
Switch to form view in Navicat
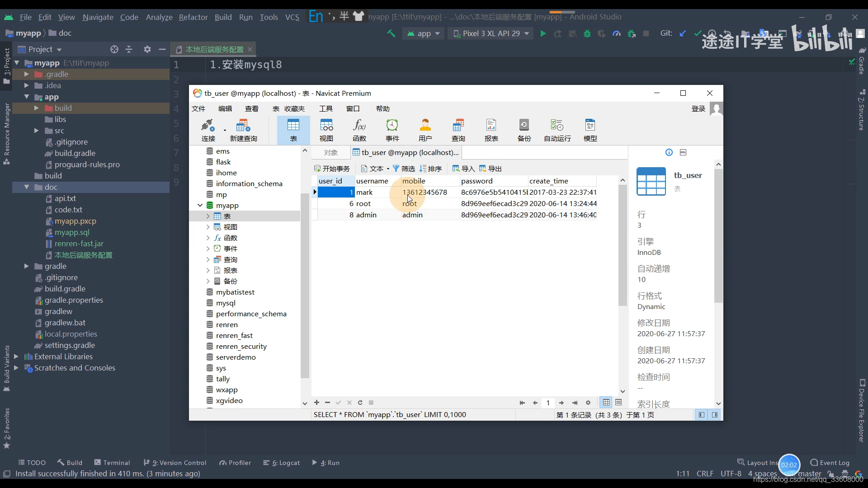pyautogui.click(x=619, y=403)
